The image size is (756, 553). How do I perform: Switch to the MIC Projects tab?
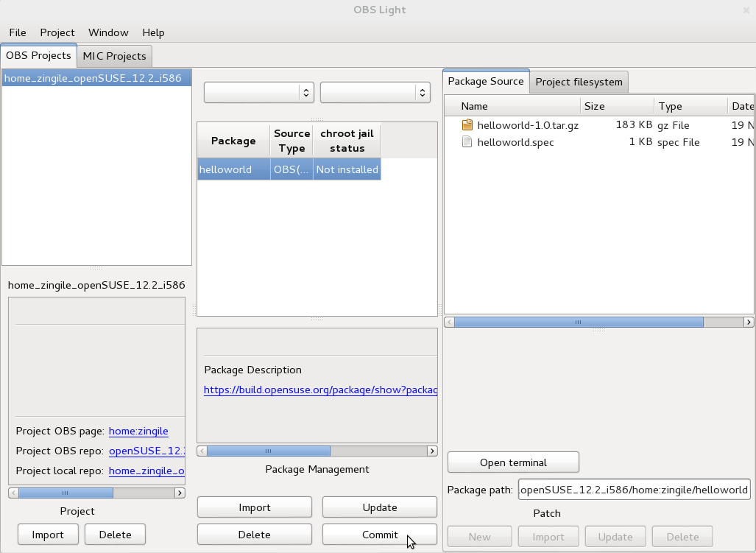point(114,56)
